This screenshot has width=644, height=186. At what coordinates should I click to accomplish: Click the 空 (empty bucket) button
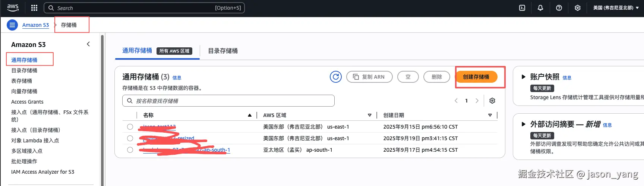(x=408, y=77)
